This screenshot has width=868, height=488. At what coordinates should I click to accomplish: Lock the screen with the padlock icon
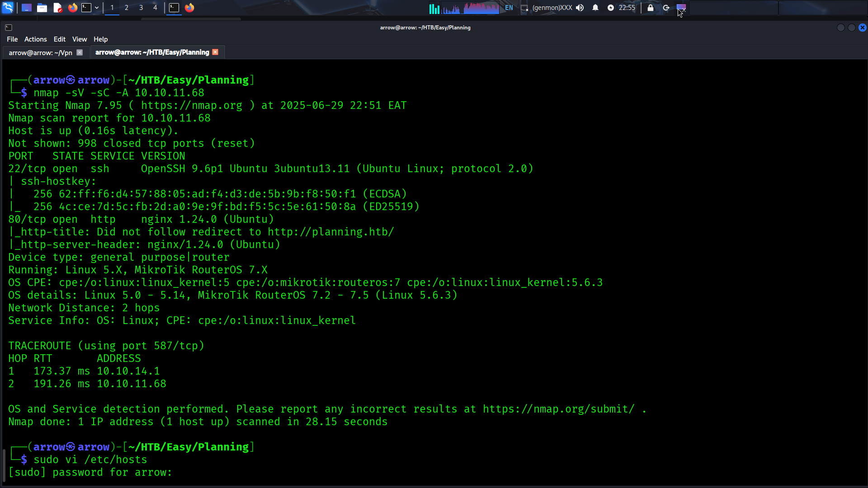(651, 8)
